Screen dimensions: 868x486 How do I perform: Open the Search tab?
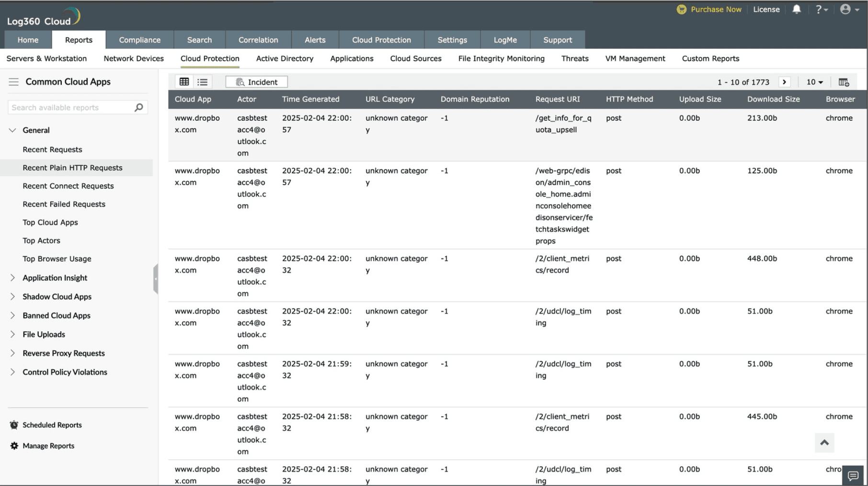(x=199, y=40)
